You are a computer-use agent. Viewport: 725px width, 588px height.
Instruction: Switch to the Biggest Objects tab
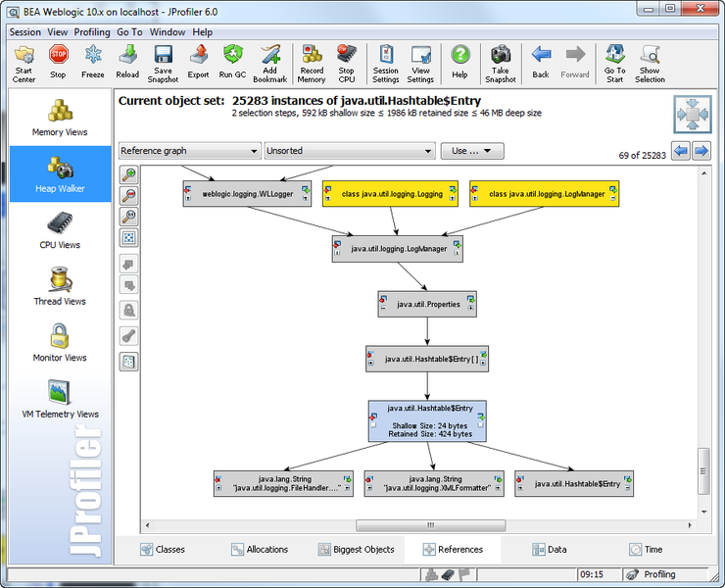[357, 549]
